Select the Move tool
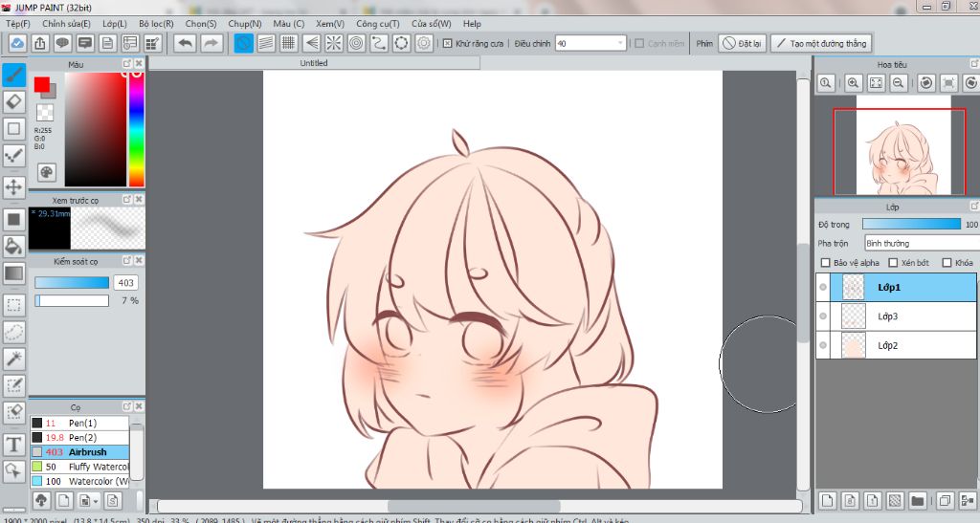Image resolution: width=980 pixels, height=523 pixels. 14,186
